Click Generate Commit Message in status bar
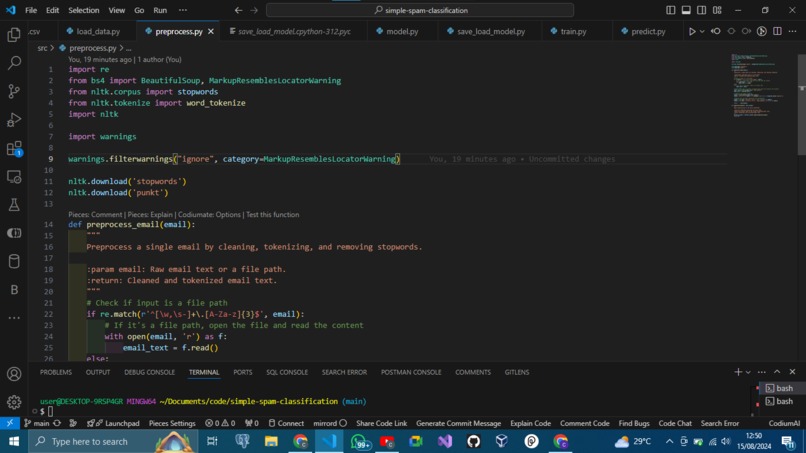Viewport: 806px width, 453px height. pyautogui.click(x=459, y=423)
